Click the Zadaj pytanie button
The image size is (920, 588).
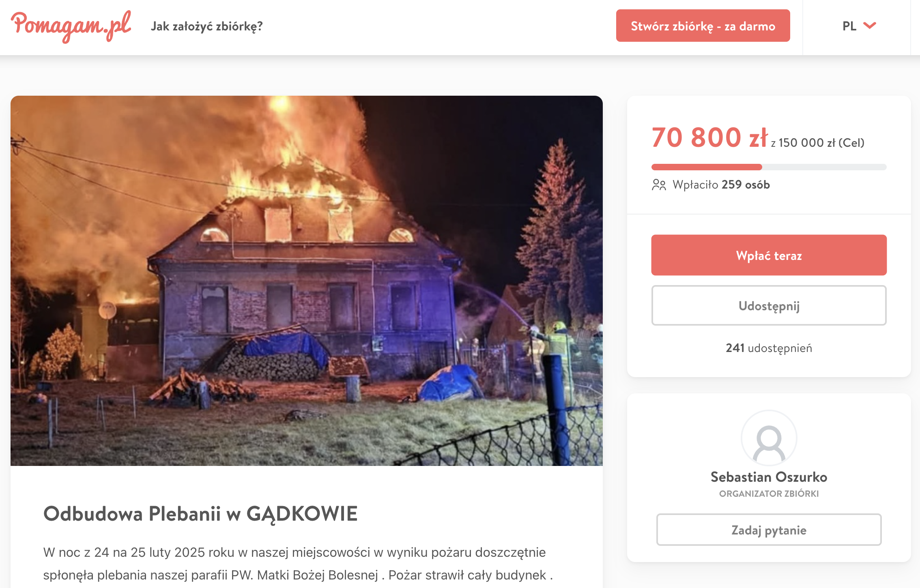(769, 530)
